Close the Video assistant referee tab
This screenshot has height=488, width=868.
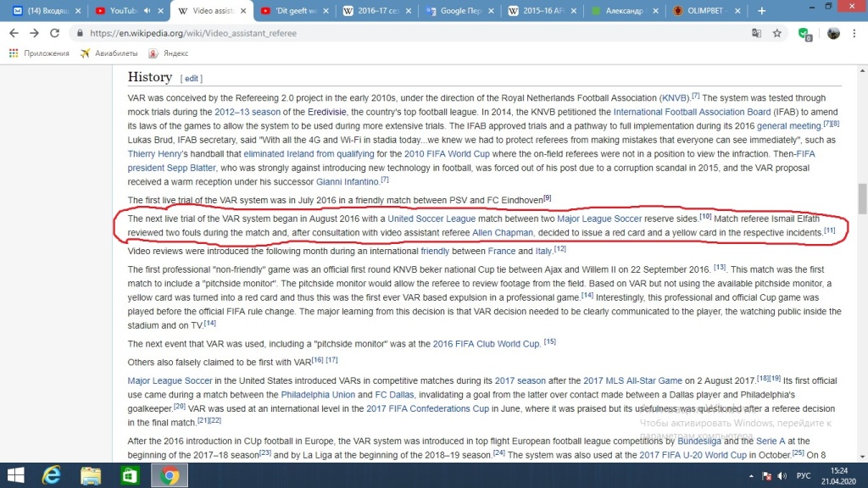pyautogui.click(x=243, y=10)
